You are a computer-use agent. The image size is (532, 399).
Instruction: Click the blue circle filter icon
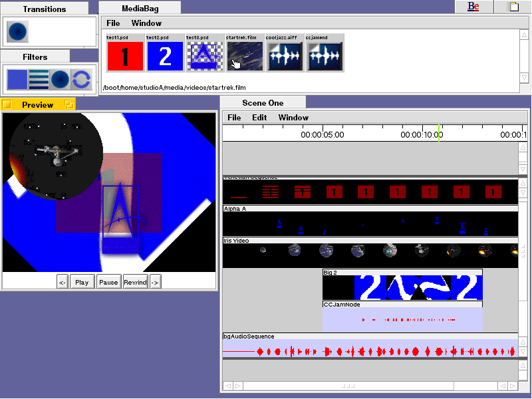pos(60,80)
